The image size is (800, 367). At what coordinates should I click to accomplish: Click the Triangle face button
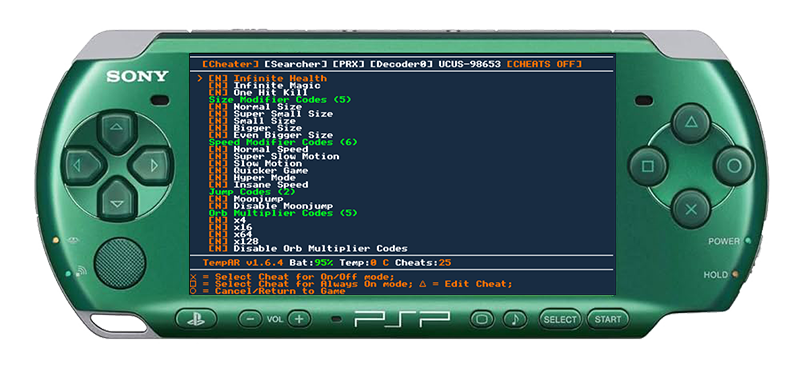[x=691, y=123]
